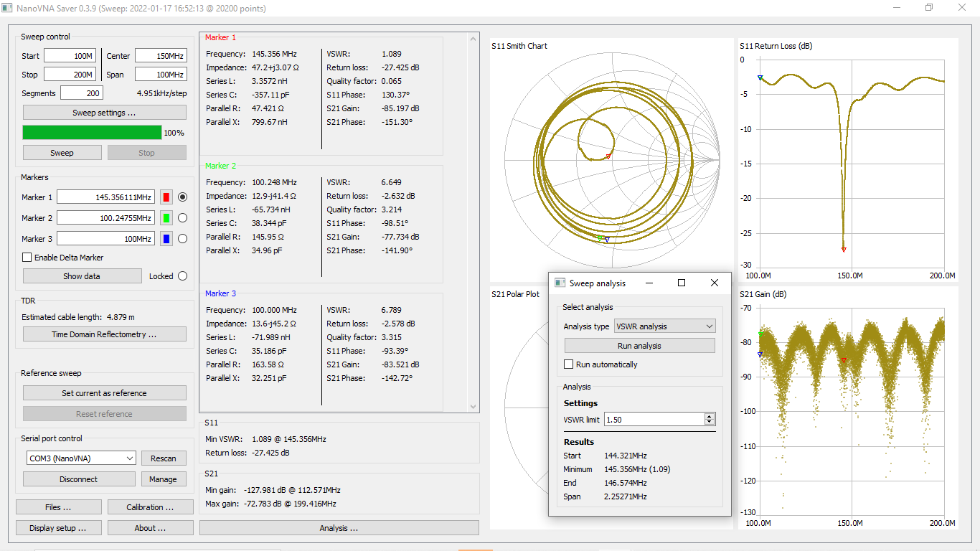The image size is (980, 551).
Task: Select the Marker 1 radio button
Action: point(182,197)
